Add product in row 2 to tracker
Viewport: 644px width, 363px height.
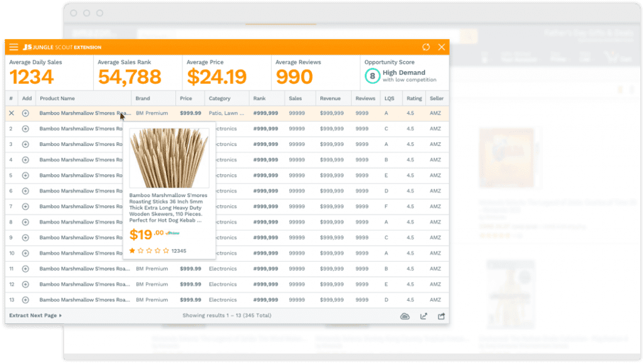(26, 129)
